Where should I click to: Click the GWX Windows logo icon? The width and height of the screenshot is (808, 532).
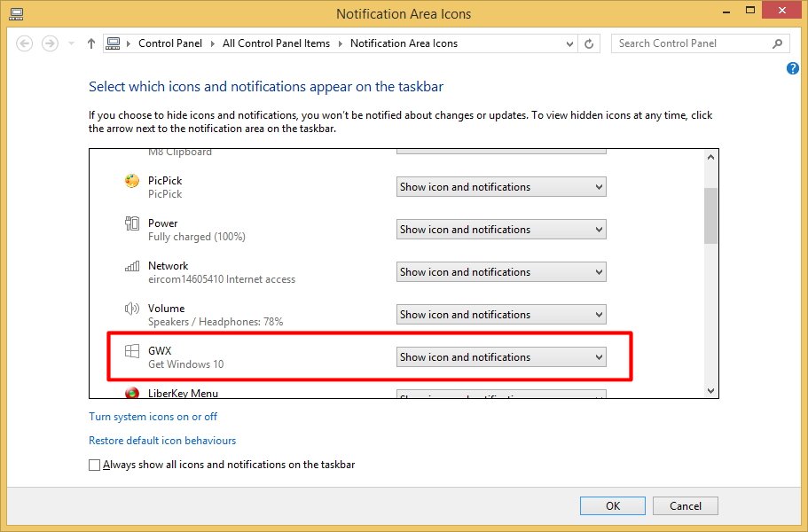tap(132, 351)
